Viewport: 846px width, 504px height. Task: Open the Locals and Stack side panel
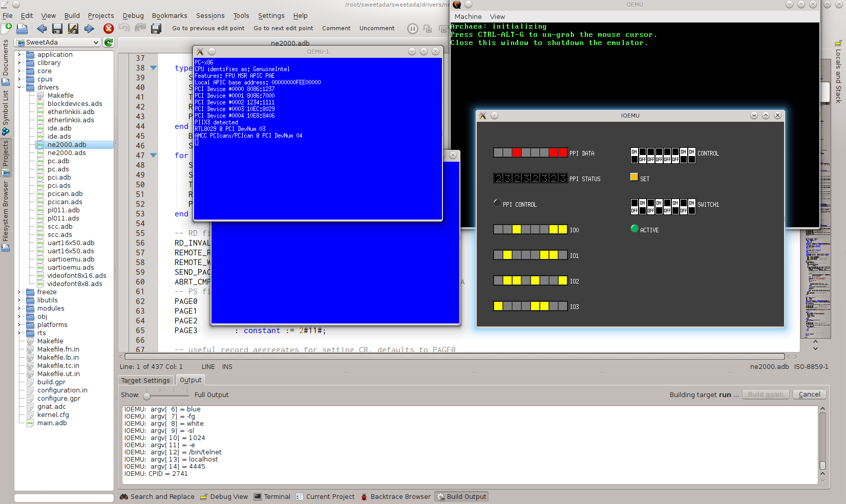pos(839,72)
